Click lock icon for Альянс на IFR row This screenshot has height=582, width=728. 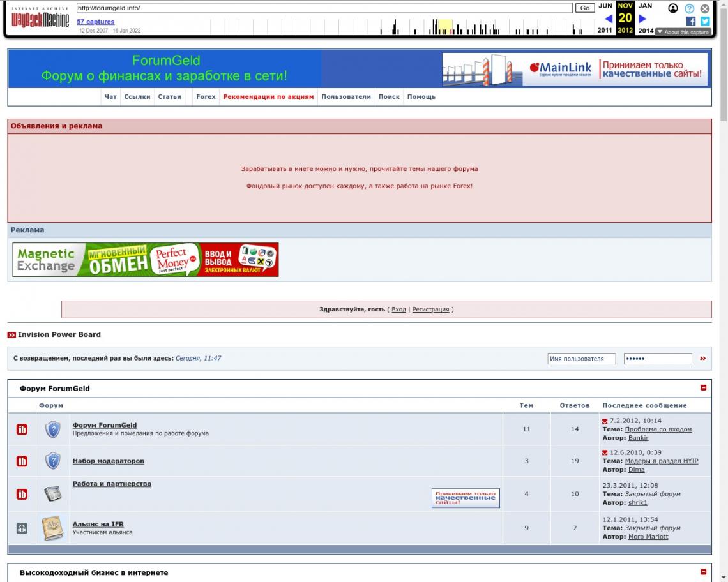click(x=22, y=528)
